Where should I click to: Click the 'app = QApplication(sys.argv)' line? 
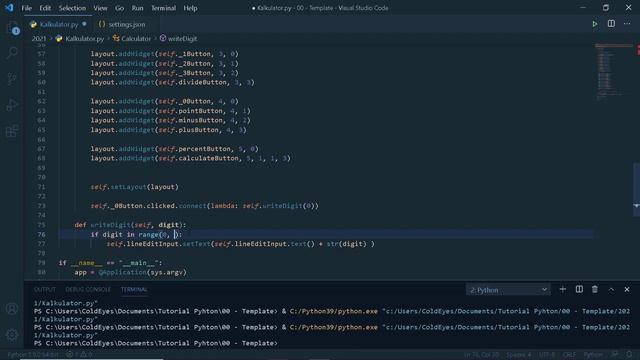coord(130,272)
